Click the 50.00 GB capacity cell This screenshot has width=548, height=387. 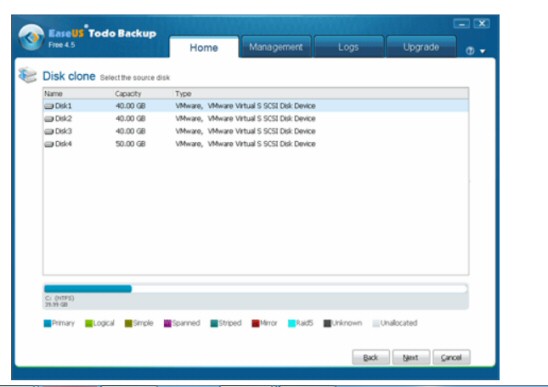point(130,144)
